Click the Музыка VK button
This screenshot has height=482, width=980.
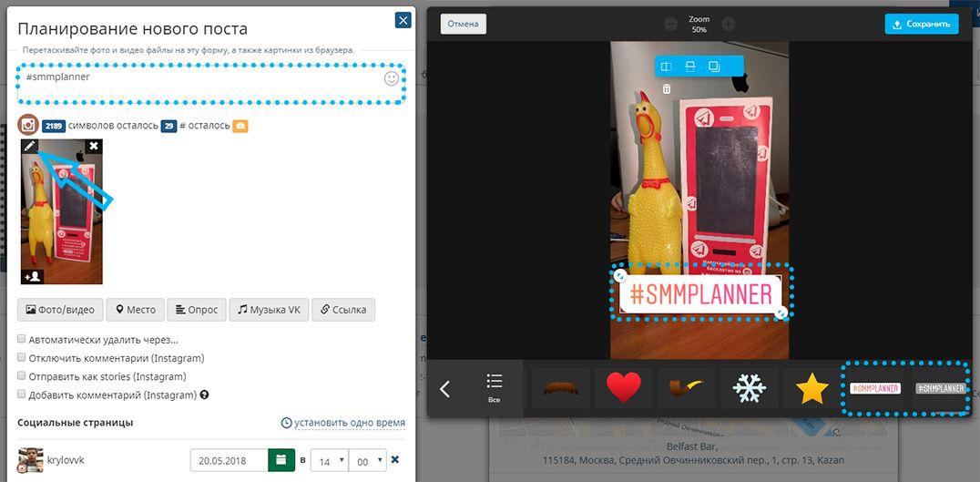269,310
